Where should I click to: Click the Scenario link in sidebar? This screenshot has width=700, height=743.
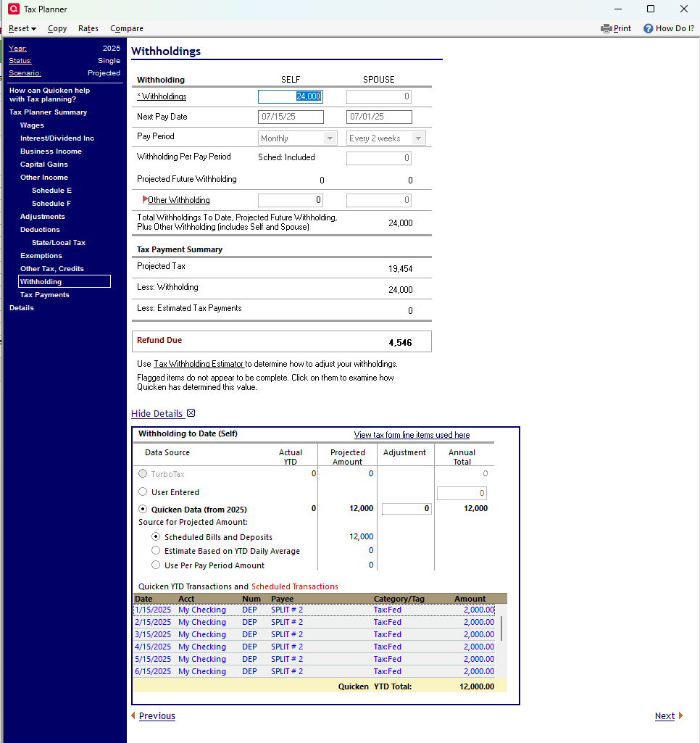pos(25,73)
